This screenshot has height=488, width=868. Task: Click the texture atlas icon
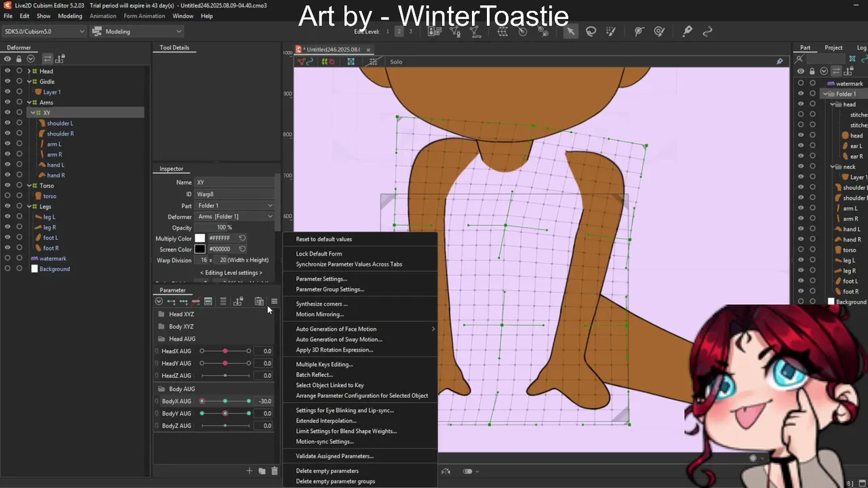click(435, 31)
